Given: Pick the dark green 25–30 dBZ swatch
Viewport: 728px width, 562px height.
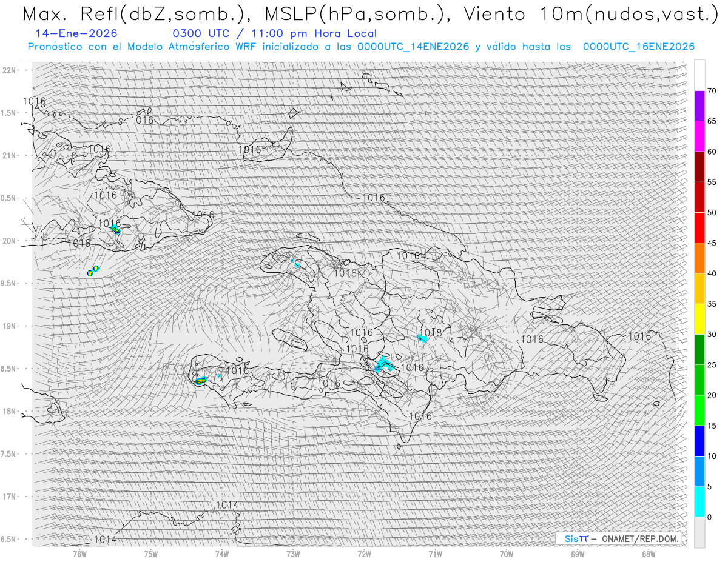Looking at the screenshot, I should click(699, 349).
